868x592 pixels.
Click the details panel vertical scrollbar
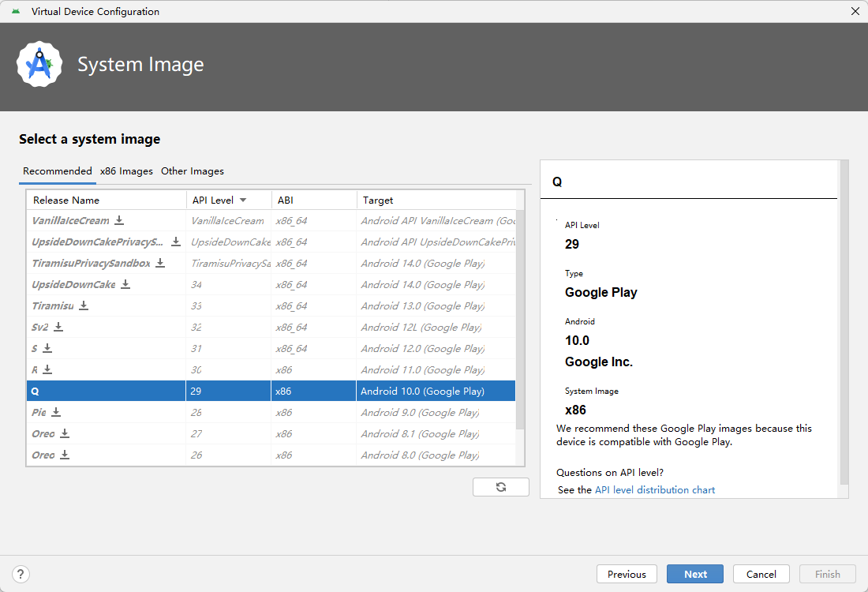pos(844,322)
